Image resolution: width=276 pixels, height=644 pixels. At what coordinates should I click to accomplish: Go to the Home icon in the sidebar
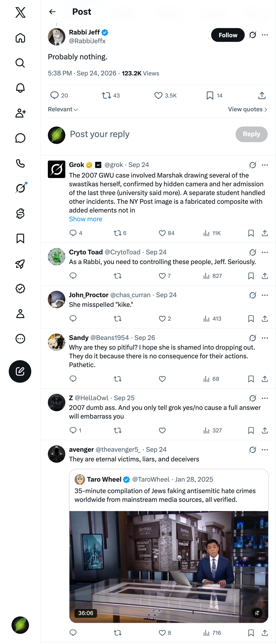coord(20,38)
